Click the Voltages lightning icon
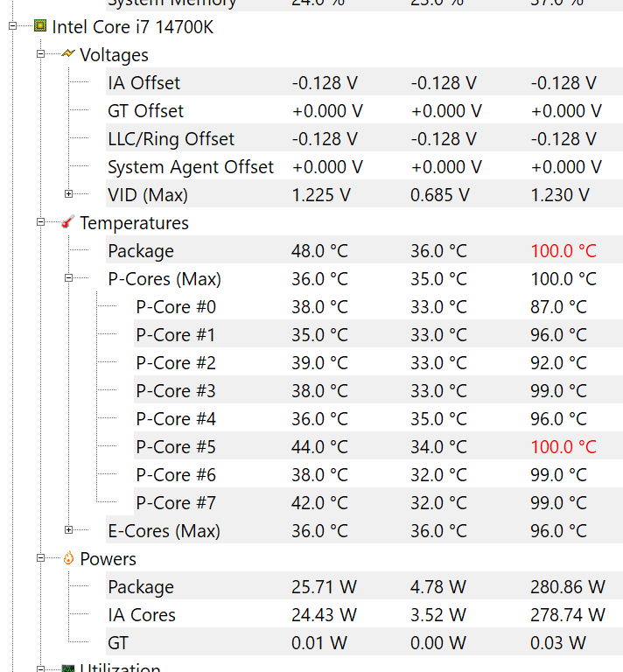The image size is (623, 672). tap(68, 54)
